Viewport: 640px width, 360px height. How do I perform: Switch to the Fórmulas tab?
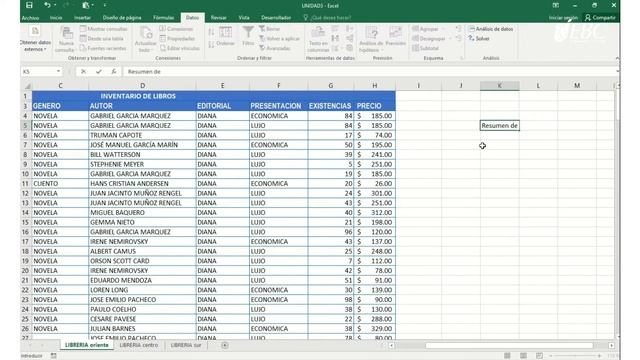(x=163, y=18)
